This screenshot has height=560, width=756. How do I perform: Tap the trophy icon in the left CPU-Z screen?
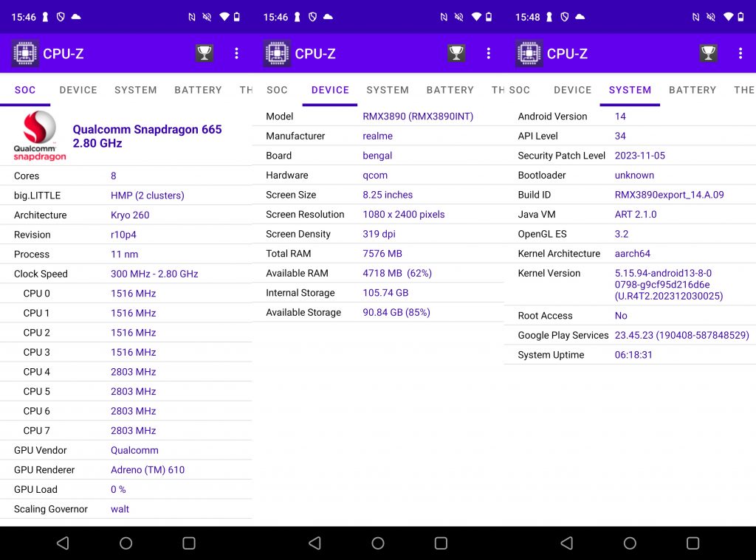(x=205, y=53)
